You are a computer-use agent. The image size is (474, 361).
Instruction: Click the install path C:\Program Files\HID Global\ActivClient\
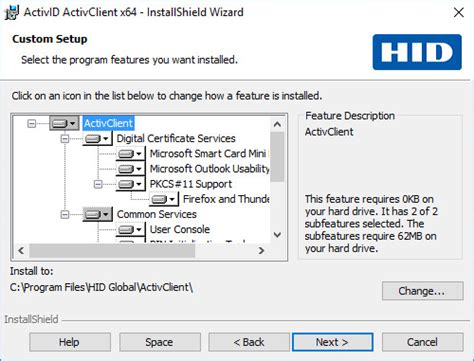coord(101,287)
